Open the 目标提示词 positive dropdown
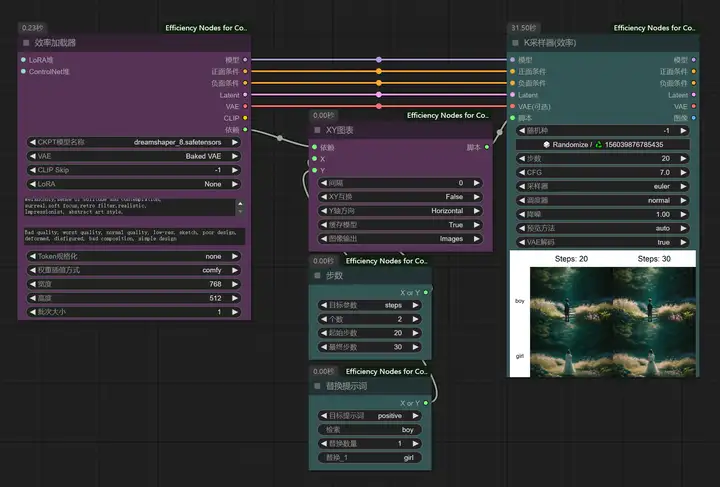The height and width of the screenshot is (487, 720). (370, 416)
